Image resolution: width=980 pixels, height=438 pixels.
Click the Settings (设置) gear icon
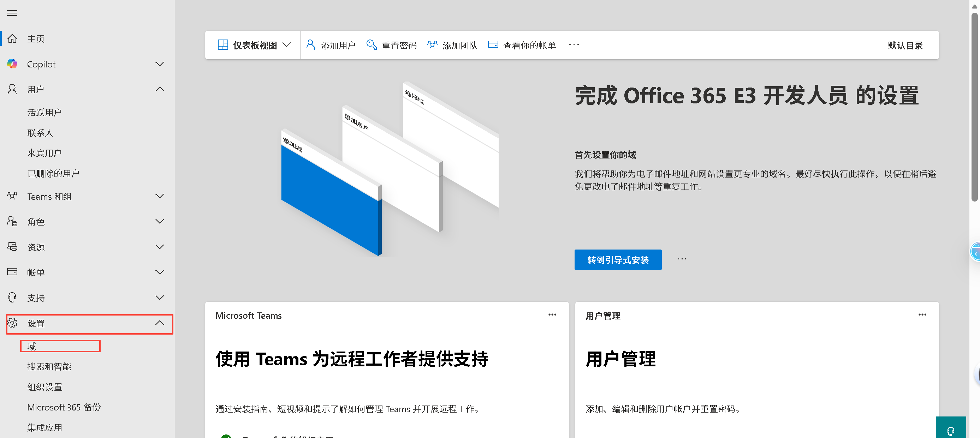tap(12, 323)
